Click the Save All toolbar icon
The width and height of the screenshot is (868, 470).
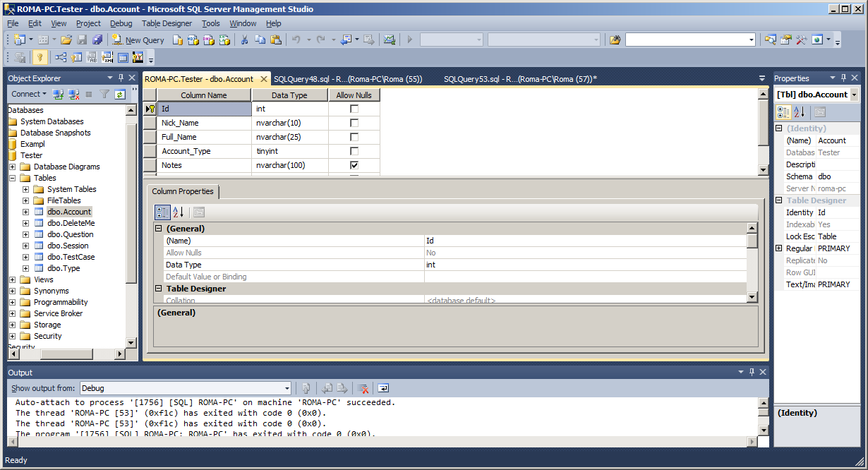click(97, 40)
